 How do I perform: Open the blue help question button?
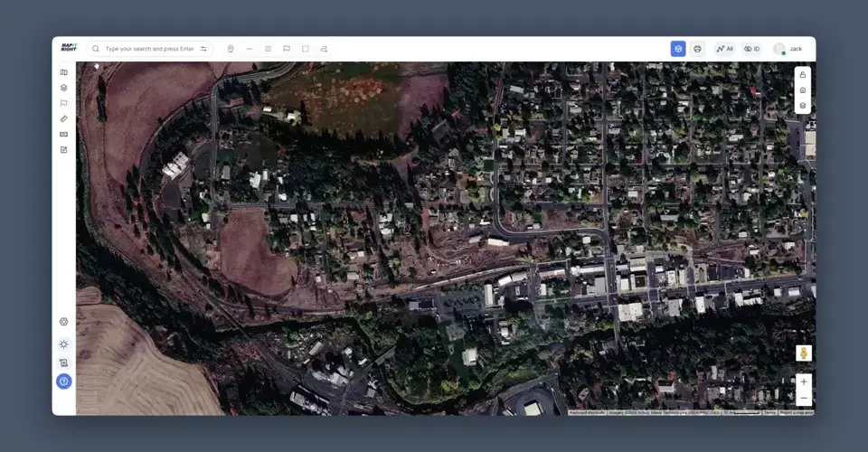[63, 381]
